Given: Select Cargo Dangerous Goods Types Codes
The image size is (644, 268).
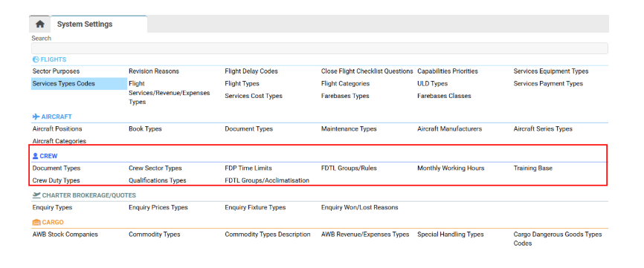Looking at the screenshot, I should click(557, 239).
